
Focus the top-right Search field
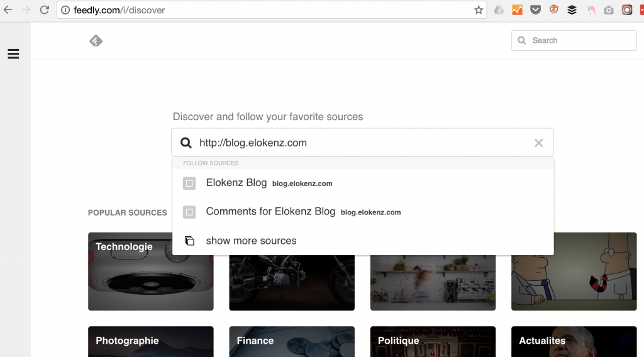(x=574, y=40)
